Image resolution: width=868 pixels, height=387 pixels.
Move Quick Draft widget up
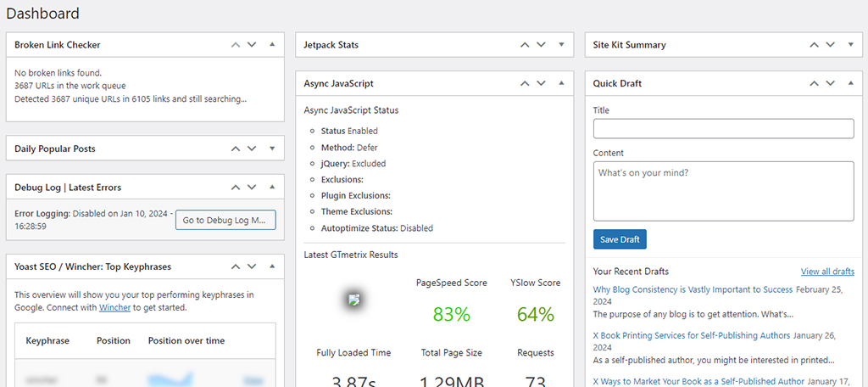(x=814, y=84)
